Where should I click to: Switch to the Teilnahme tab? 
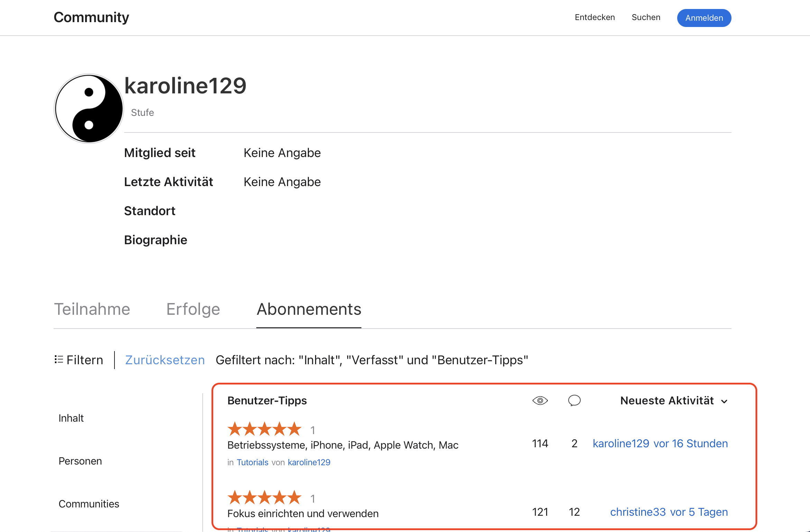pyautogui.click(x=92, y=309)
